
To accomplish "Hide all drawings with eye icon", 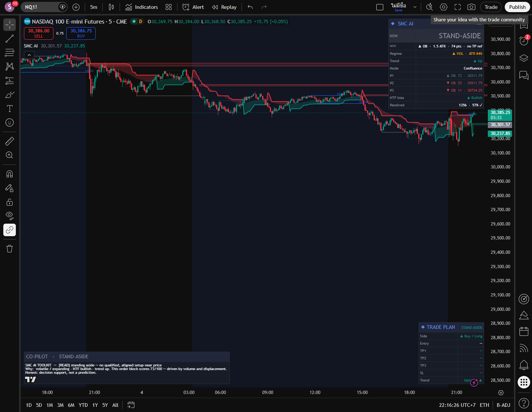I will tap(10, 216).
